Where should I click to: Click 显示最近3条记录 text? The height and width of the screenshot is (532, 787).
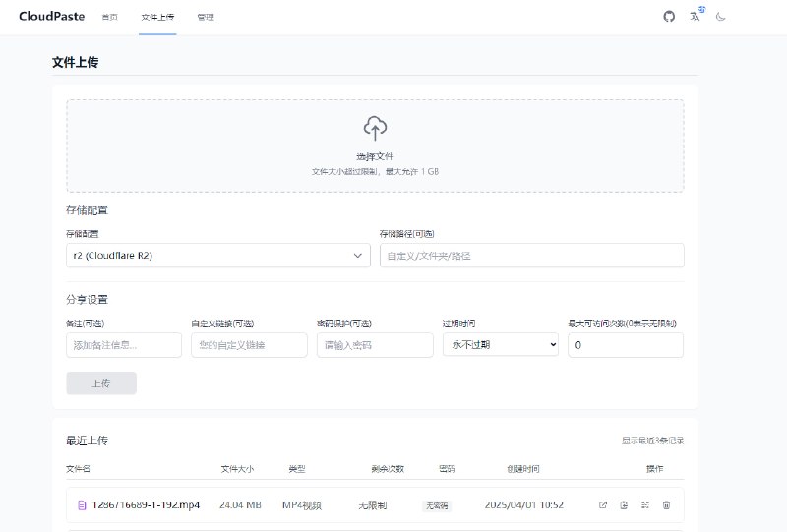click(652, 441)
